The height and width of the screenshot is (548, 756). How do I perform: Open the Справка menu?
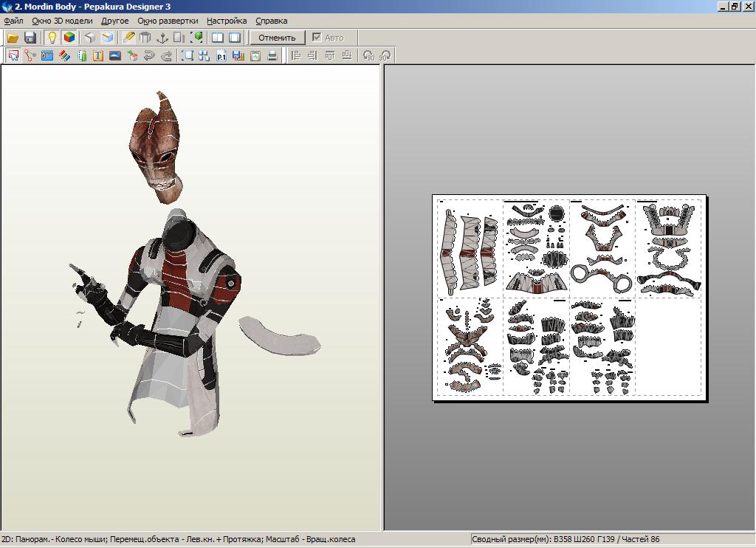click(272, 21)
